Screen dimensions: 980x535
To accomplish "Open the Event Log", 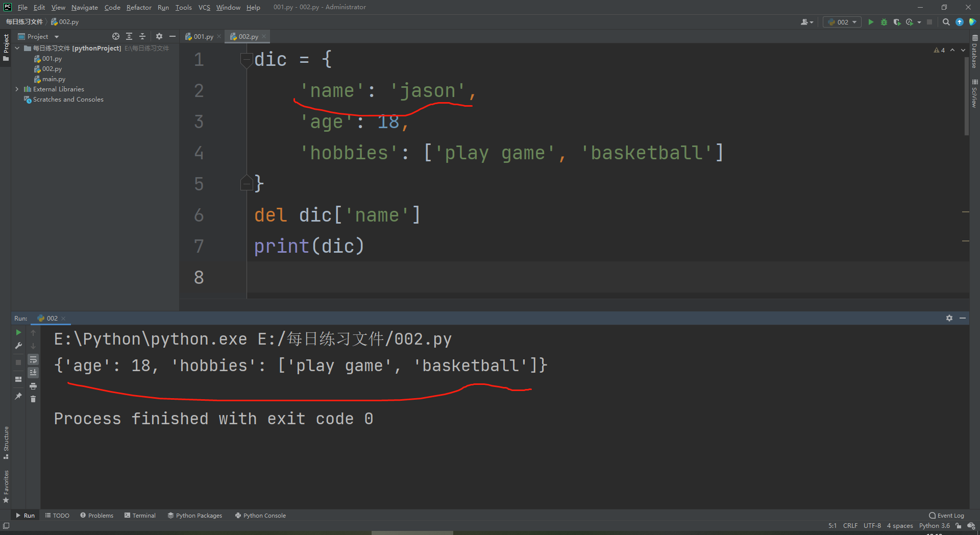I will [x=946, y=516].
